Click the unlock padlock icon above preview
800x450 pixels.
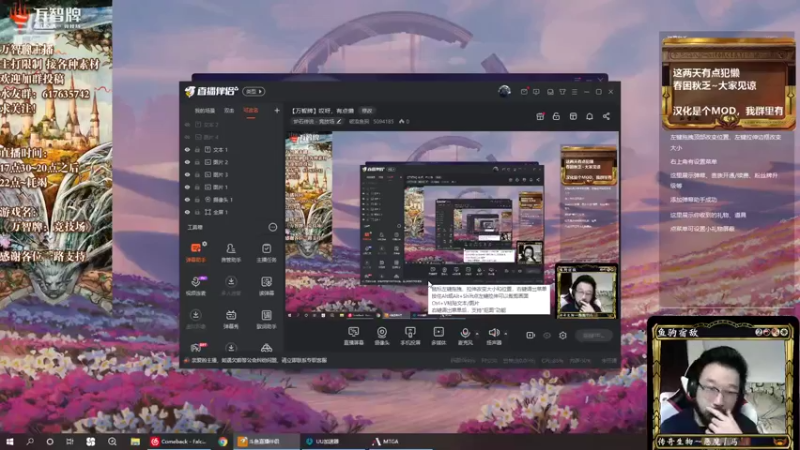pos(556,116)
